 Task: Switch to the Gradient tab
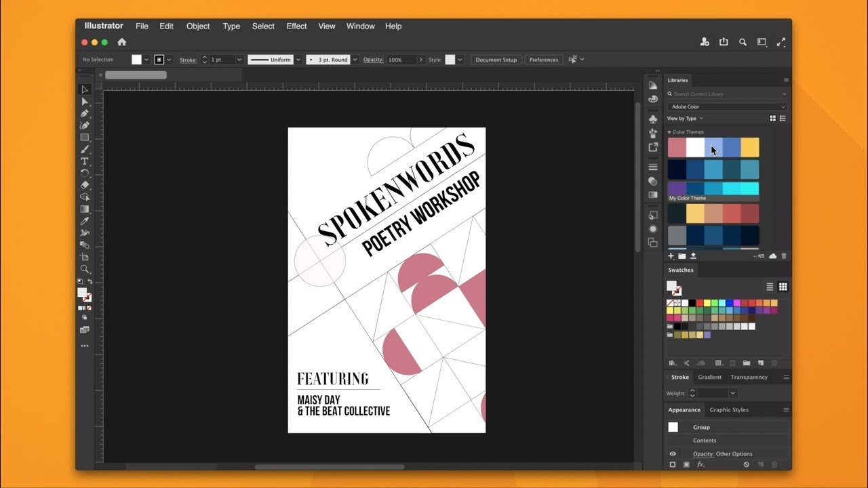(x=709, y=378)
